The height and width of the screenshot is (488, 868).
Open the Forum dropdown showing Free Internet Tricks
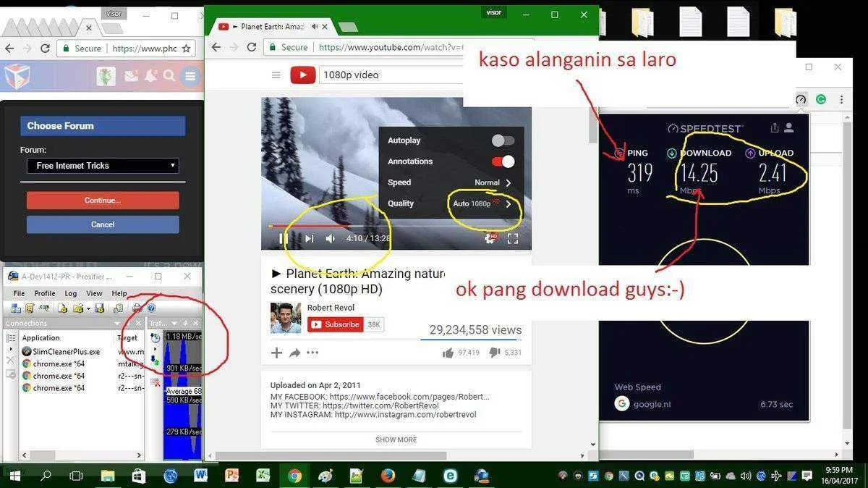(103, 166)
